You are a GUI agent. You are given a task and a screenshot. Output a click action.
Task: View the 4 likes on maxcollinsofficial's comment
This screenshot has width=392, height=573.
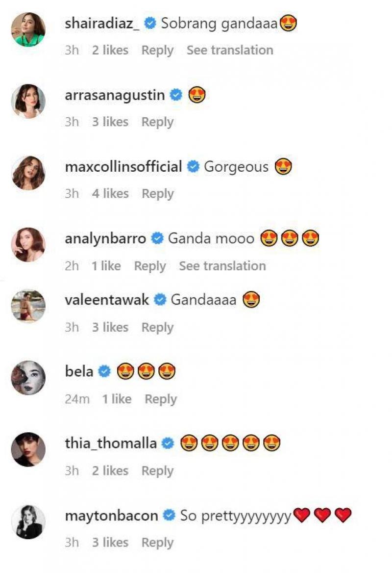pyautogui.click(x=110, y=194)
